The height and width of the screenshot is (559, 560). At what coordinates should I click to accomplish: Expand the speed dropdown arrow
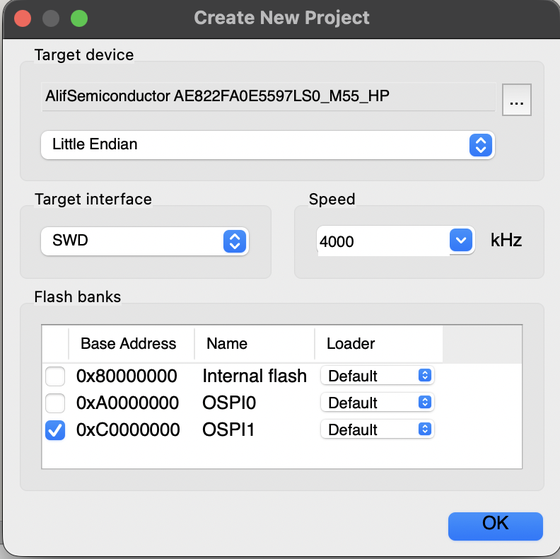click(x=461, y=240)
